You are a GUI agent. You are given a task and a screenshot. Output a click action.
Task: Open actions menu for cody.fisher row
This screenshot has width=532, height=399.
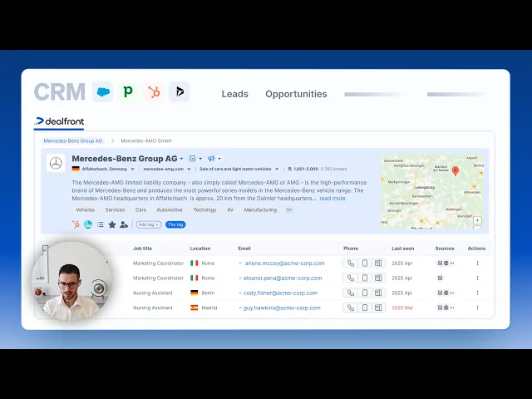click(x=477, y=293)
